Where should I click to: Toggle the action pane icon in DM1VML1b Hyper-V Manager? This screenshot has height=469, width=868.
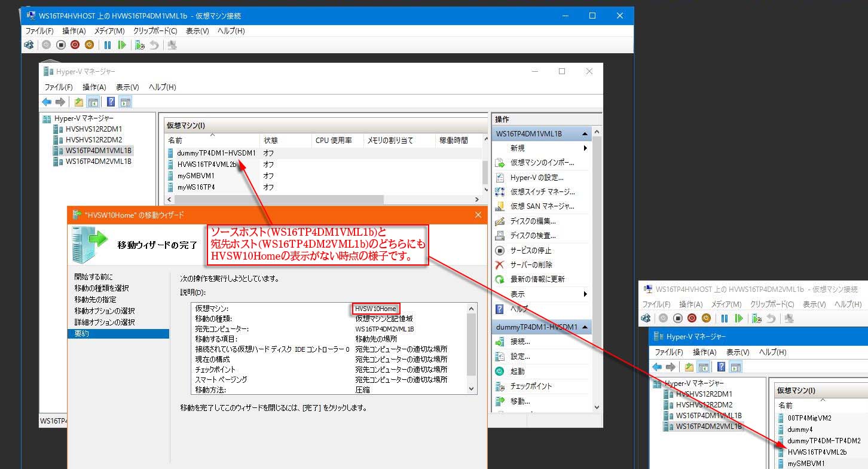point(125,102)
